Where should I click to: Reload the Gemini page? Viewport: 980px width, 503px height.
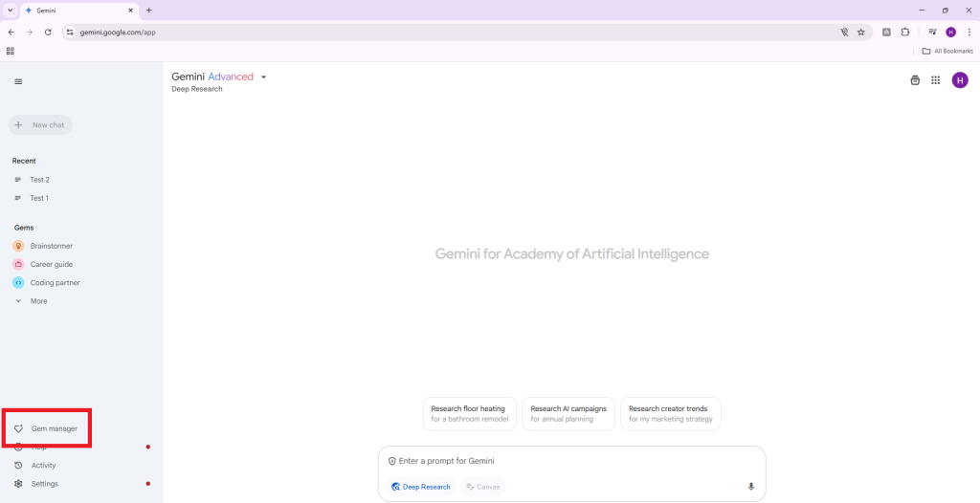48,32
